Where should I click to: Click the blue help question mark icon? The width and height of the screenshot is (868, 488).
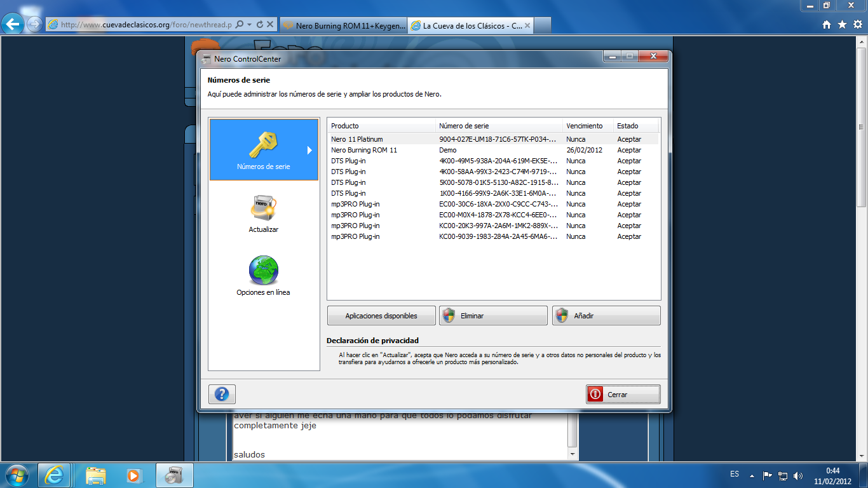222,394
